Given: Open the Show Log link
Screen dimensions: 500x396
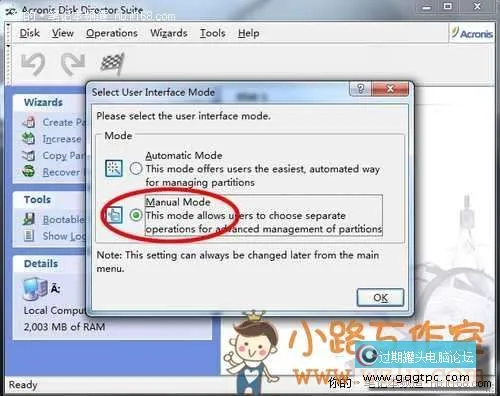Looking at the screenshot, I should point(64,236).
